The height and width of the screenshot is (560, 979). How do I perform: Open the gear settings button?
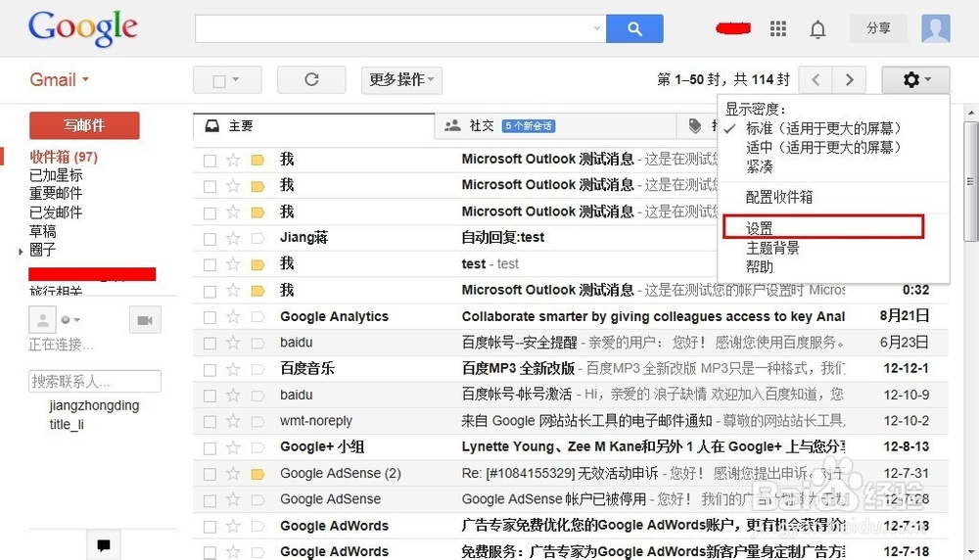coord(915,80)
